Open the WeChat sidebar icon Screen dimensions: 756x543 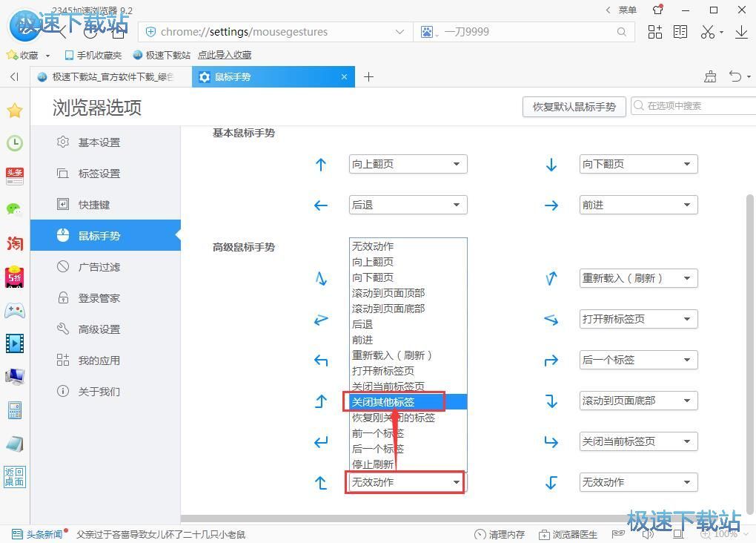[x=15, y=209]
